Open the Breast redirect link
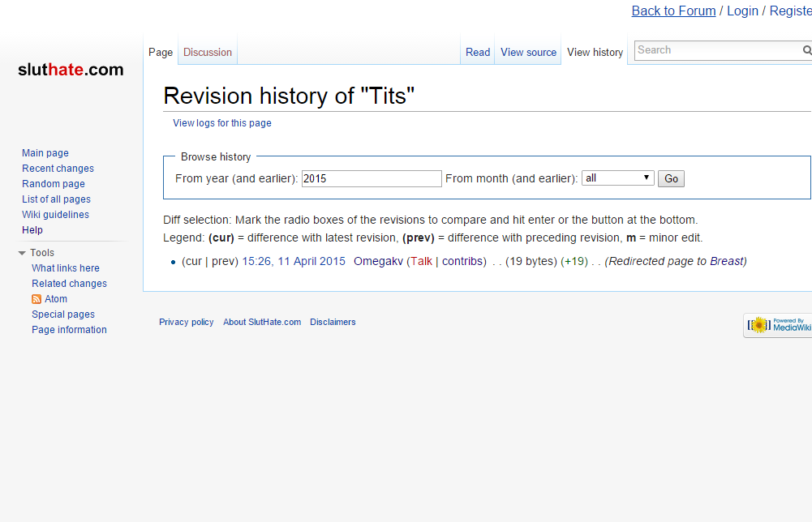This screenshot has height=522, width=812. point(727,261)
